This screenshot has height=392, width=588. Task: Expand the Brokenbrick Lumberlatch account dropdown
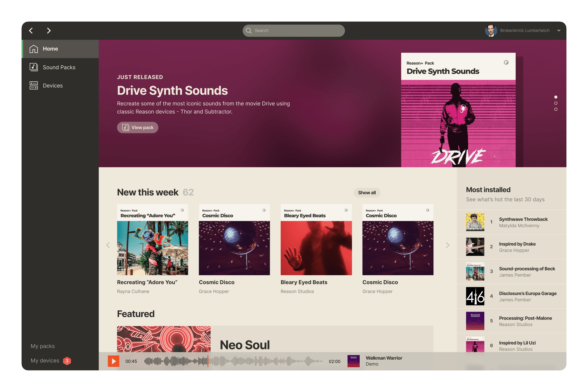[x=559, y=30]
